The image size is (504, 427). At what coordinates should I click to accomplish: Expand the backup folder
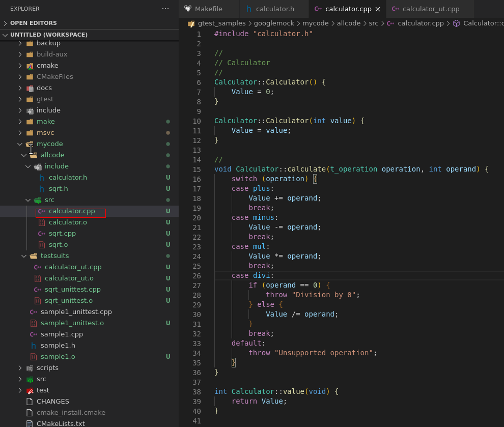20,43
